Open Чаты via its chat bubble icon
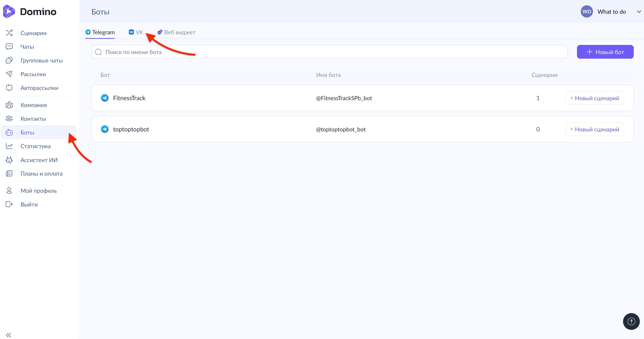Viewport: 644px width, 339px height. pyautogui.click(x=9, y=46)
